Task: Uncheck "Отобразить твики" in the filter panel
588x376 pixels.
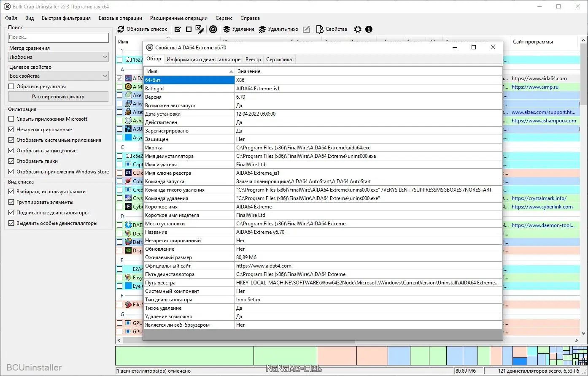Action: [x=11, y=161]
